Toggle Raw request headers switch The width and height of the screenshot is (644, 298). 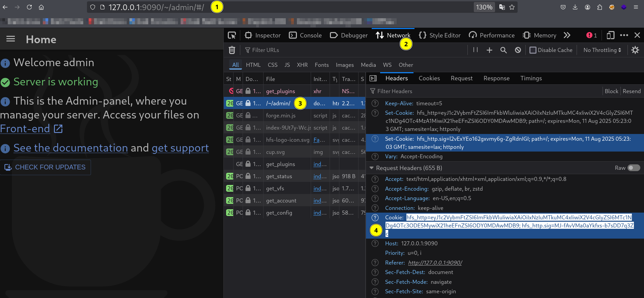point(634,168)
